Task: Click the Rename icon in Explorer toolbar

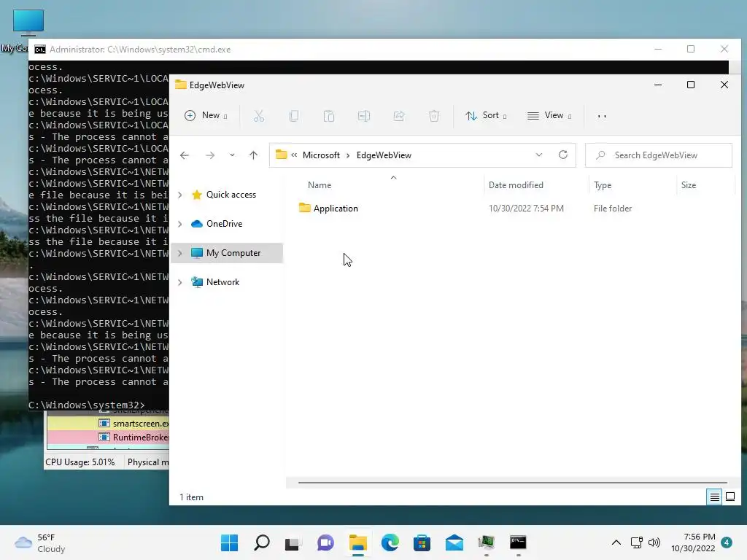Action: [364, 116]
